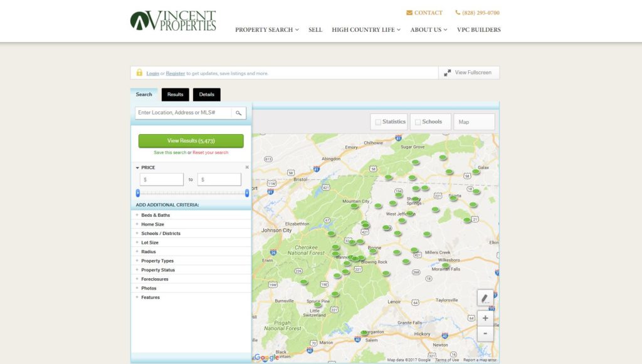Open the Property Search menu

[x=266, y=29]
